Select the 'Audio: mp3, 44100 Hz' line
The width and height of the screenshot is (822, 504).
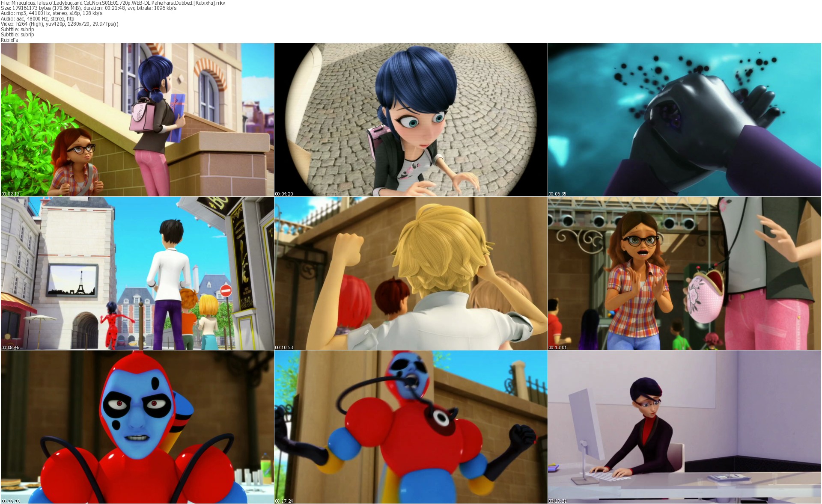(52, 13)
